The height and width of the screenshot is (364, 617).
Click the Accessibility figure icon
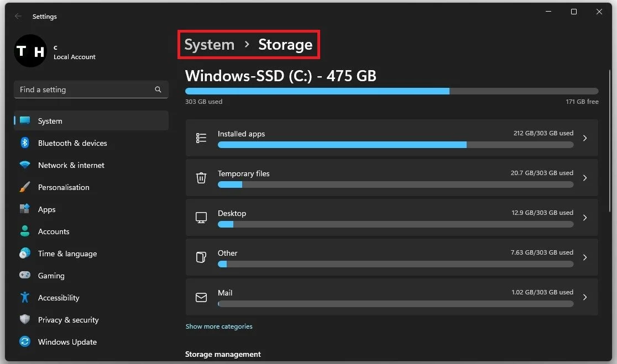(x=25, y=297)
